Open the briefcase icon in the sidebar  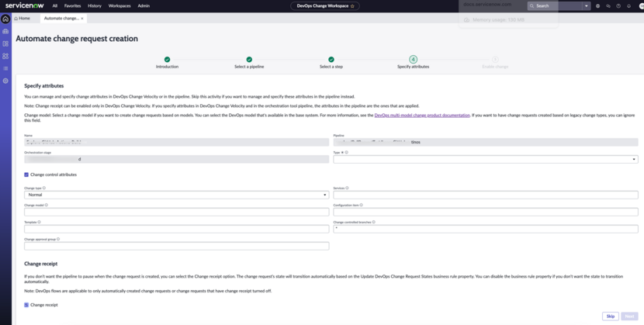[5, 31]
